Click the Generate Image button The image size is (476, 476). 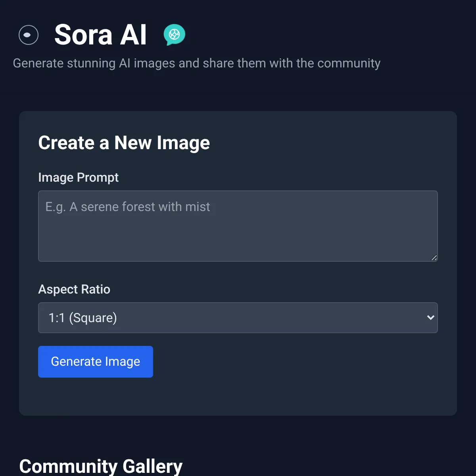click(x=95, y=361)
